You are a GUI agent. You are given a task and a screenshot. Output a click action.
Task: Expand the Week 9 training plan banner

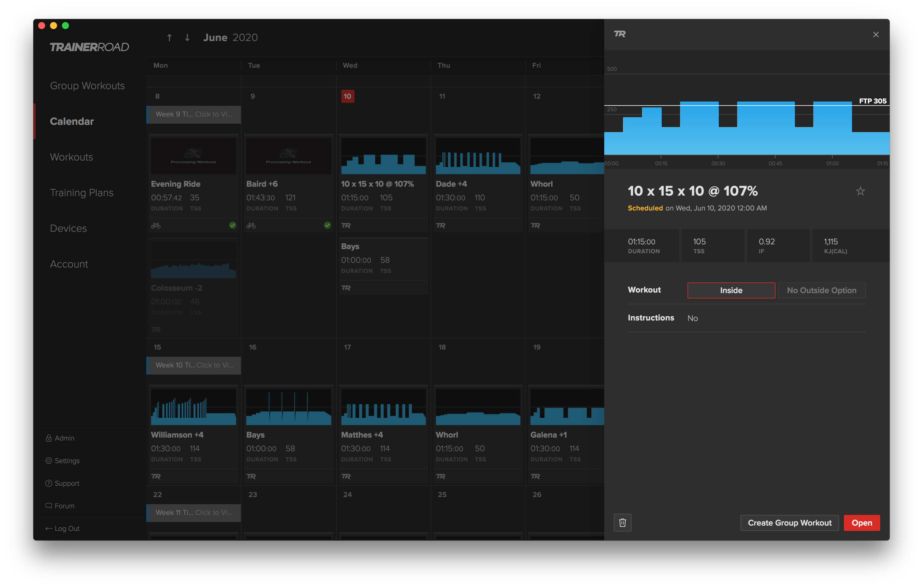coord(194,114)
